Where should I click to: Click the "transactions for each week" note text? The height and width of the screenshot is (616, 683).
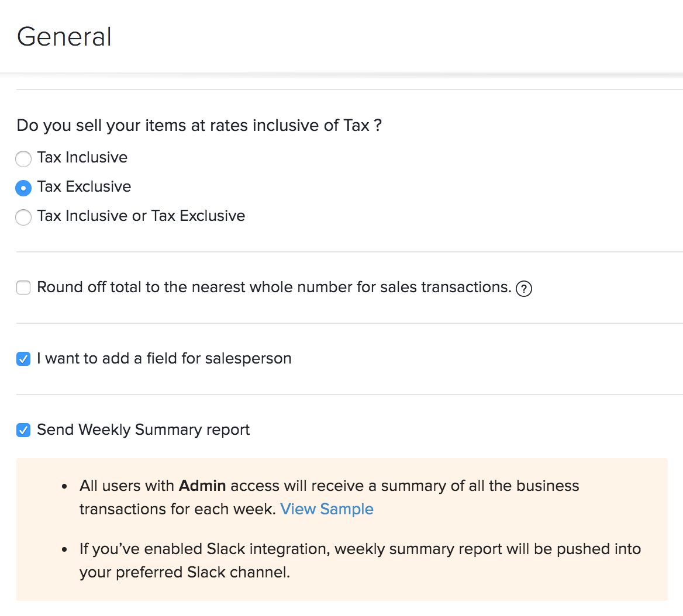177,509
